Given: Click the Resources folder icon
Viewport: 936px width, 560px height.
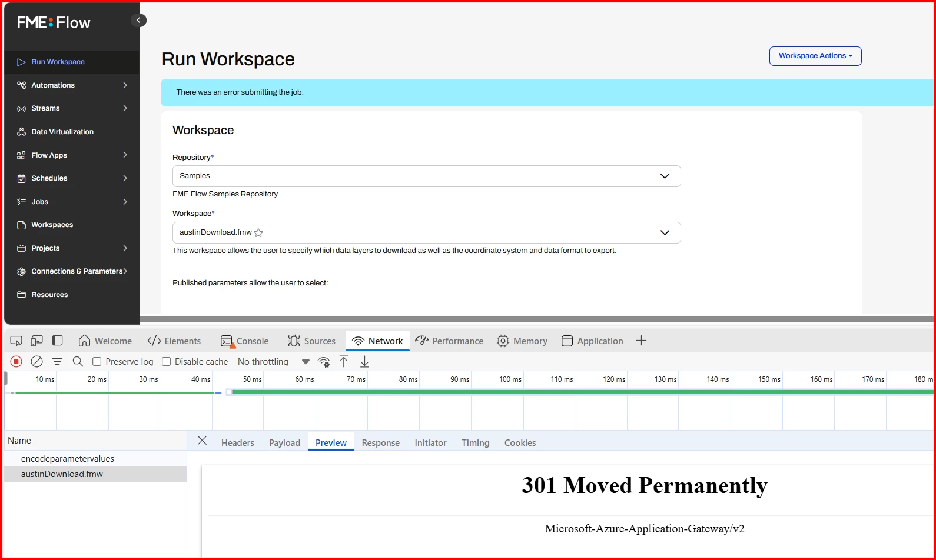Looking at the screenshot, I should [21, 295].
